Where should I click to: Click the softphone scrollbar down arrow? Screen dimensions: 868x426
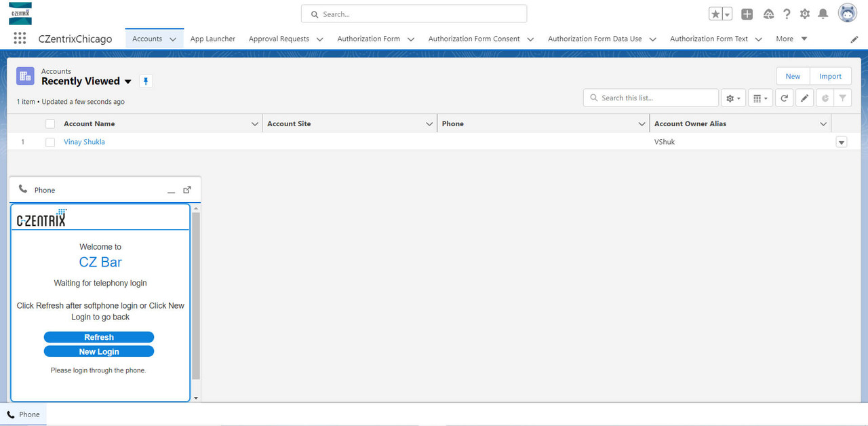(196, 398)
